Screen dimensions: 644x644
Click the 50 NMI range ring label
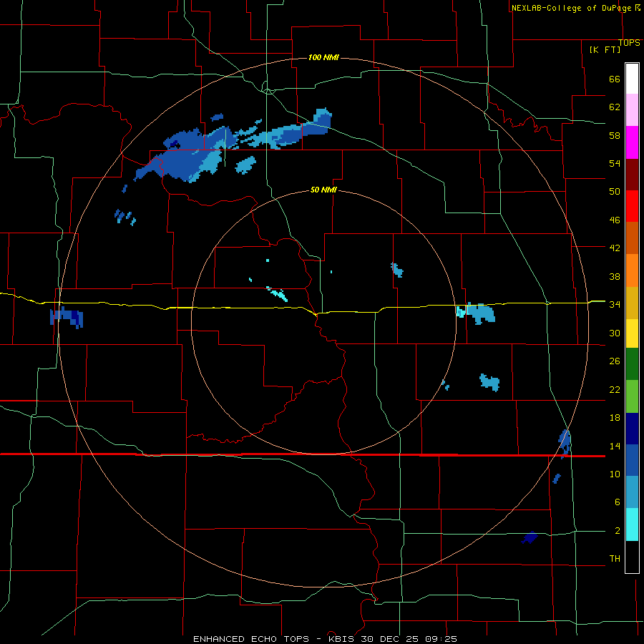click(323, 190)
